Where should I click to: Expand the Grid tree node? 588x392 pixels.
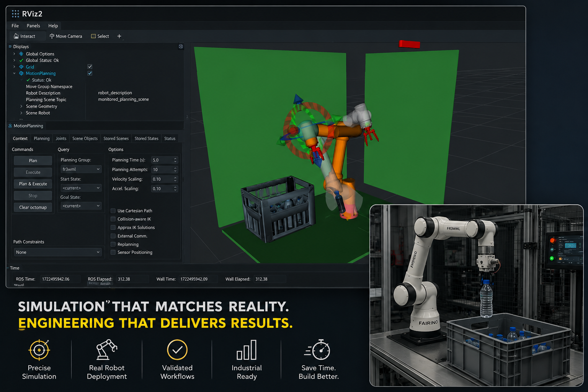click(x=15, y=67)
